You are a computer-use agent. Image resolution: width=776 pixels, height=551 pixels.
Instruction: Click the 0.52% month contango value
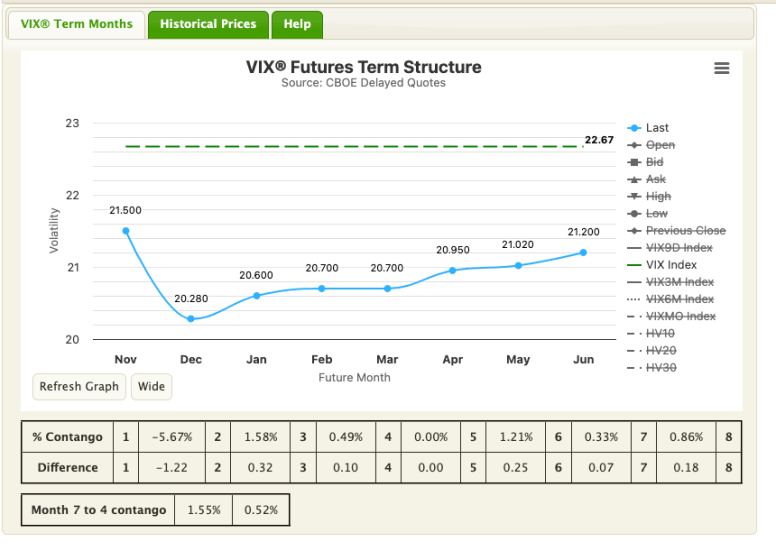point(261,510)
